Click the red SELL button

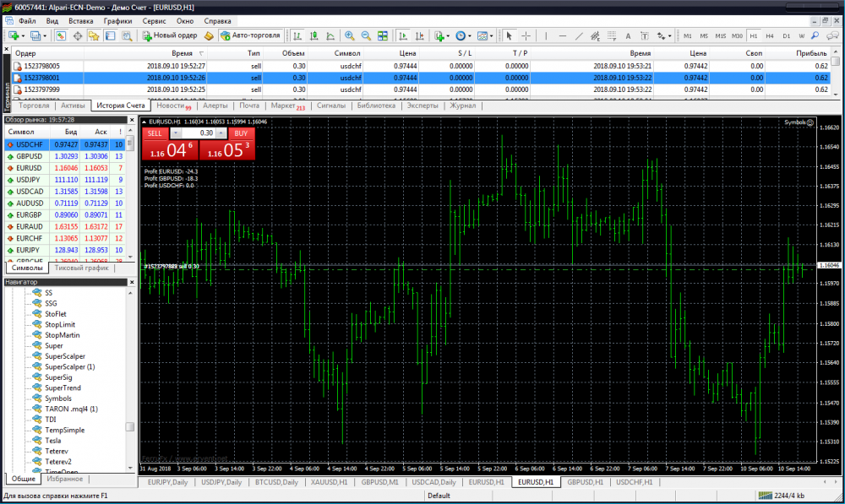coord(154,133)
